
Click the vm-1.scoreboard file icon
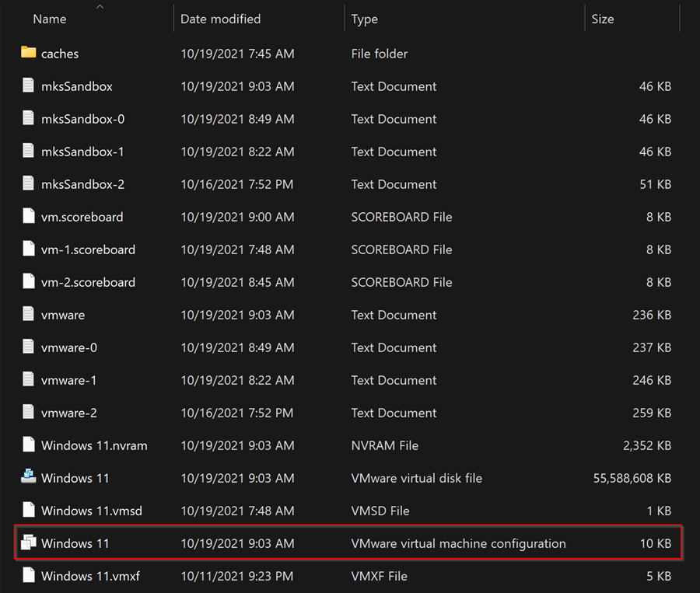point(29,249)
